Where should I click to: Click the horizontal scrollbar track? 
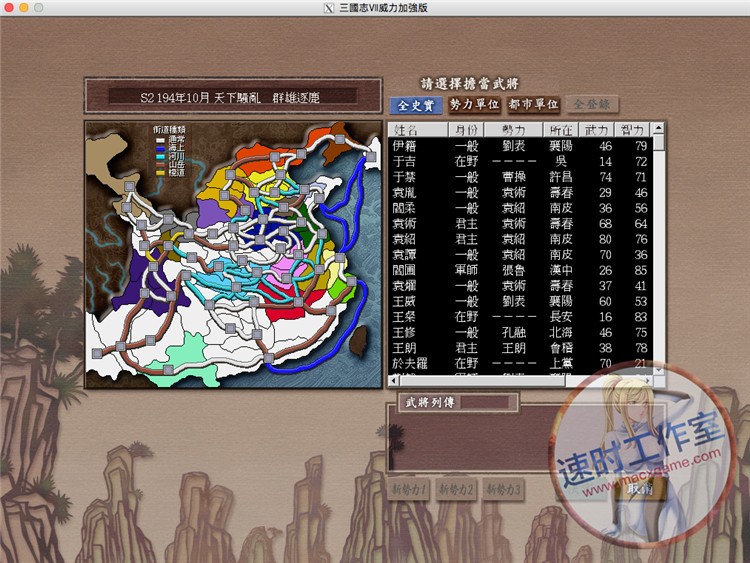(605, 381)
